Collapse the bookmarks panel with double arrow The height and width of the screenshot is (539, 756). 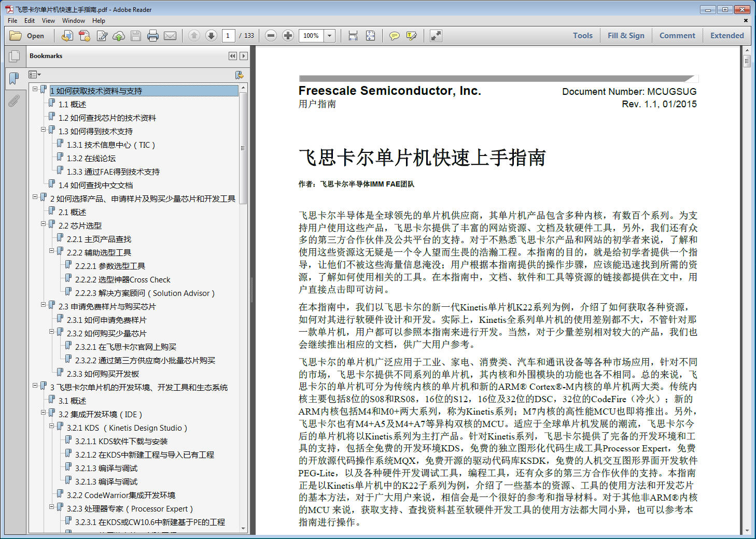pyautogui.click(x=233, y=56)
